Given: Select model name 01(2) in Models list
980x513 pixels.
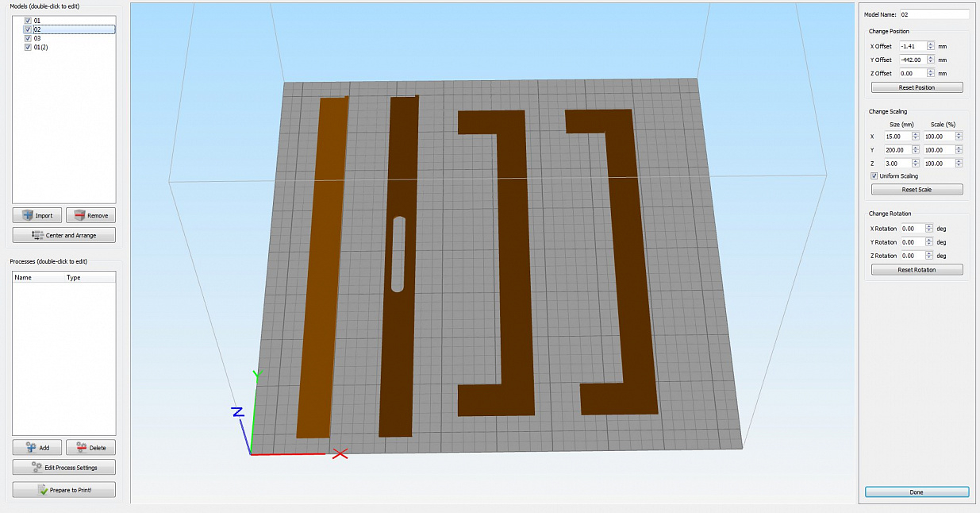Looking at the screenshot, I should pyautogui.click(x=41, y=47).
